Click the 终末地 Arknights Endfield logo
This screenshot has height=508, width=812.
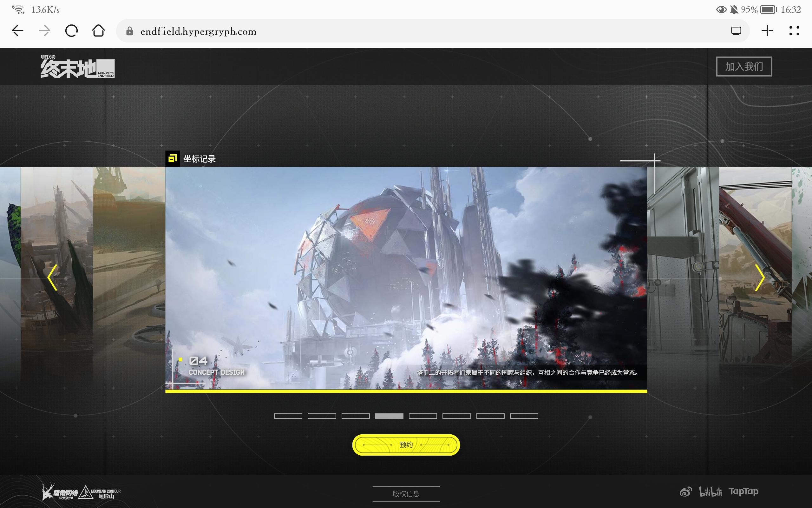click(x=77, y=67)
